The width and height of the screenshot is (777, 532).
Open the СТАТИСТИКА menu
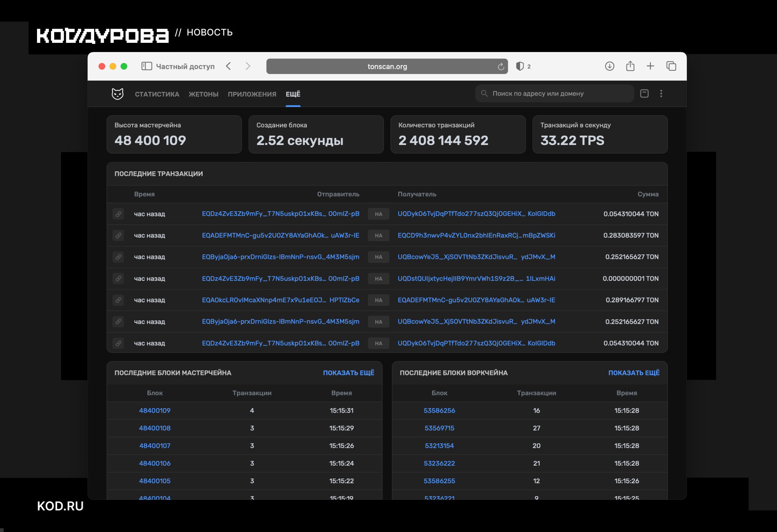157,94
